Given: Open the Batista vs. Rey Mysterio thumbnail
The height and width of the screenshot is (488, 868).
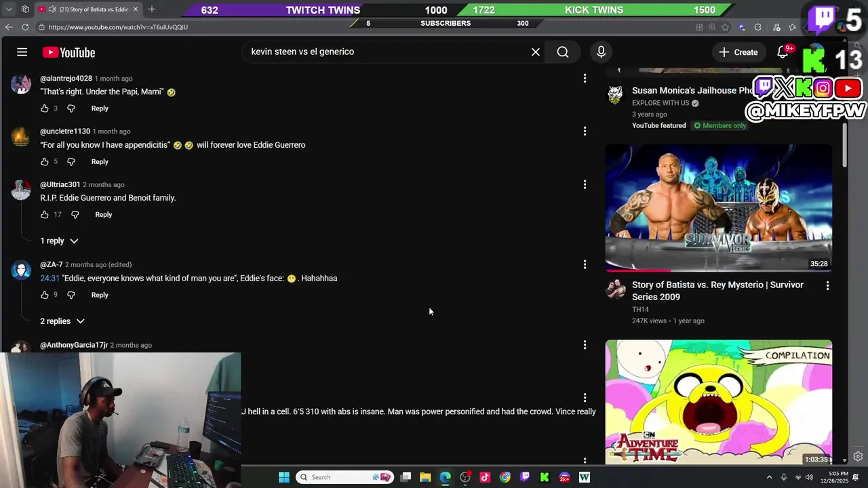Looking at the screenshot, I should pos(719,207).
